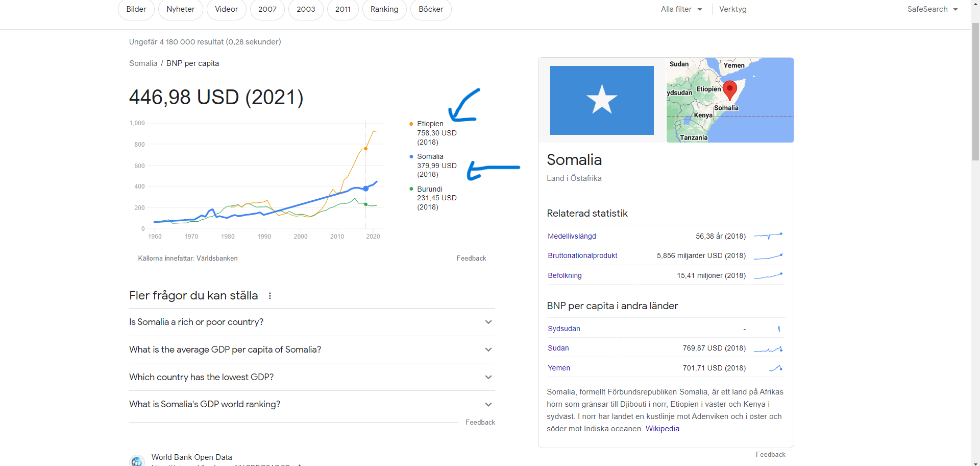Viewport: 980px width, 466px height.
Task: Open the Alla filter dropdown
Action: 681,9
